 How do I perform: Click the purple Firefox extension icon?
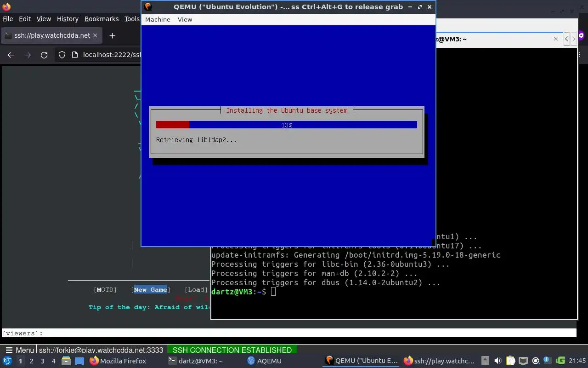click(582, 35)
